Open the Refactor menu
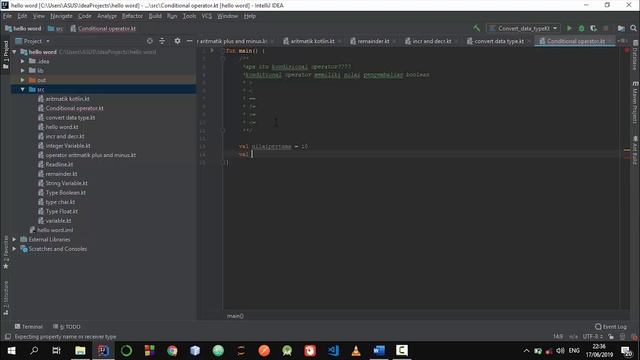Viewport: 640px width, 360px height. coord(132,16)
